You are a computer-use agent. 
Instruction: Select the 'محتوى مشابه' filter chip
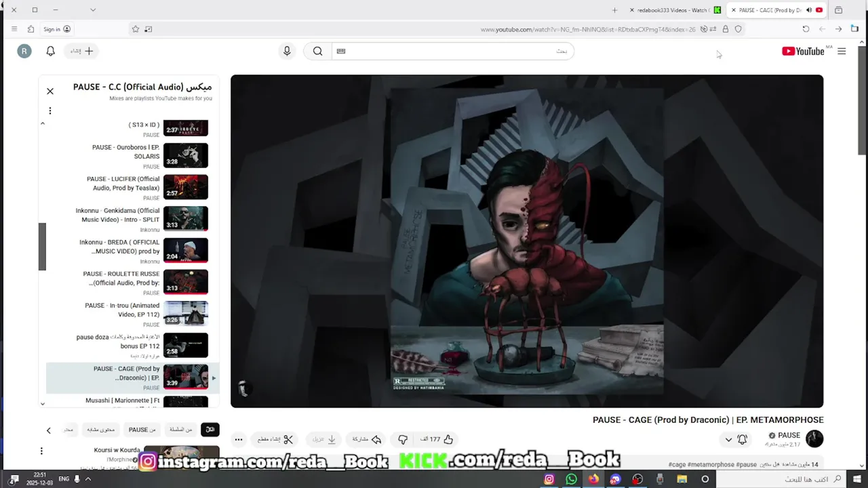(100, 430)
